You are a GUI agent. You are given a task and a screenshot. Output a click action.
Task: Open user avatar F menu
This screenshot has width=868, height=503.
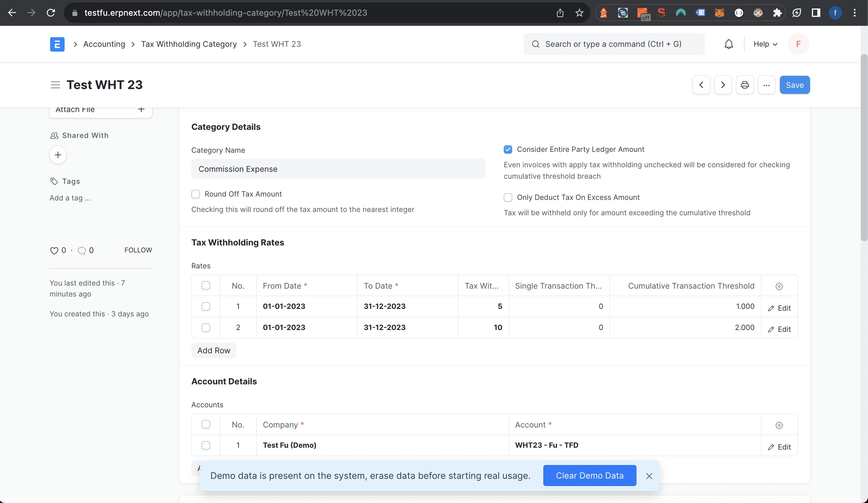[798, 44]
